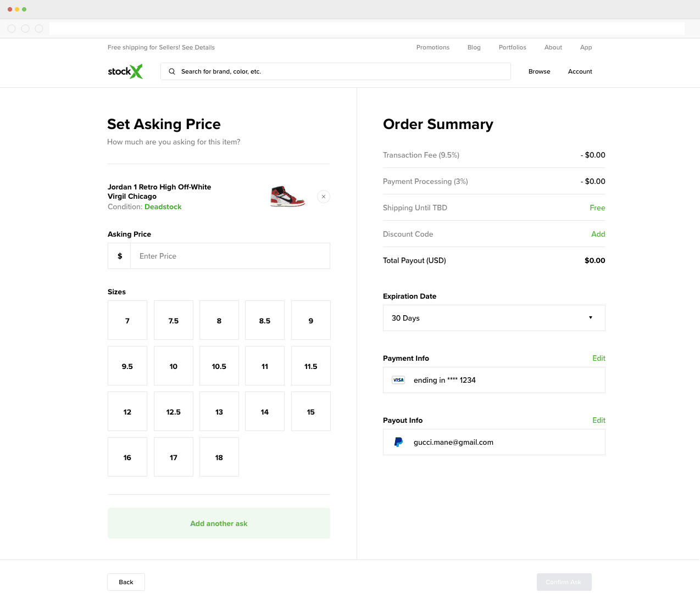Click Browse in the navigation bar
This screenshot has width=700, height=604.
coord(539,71)
